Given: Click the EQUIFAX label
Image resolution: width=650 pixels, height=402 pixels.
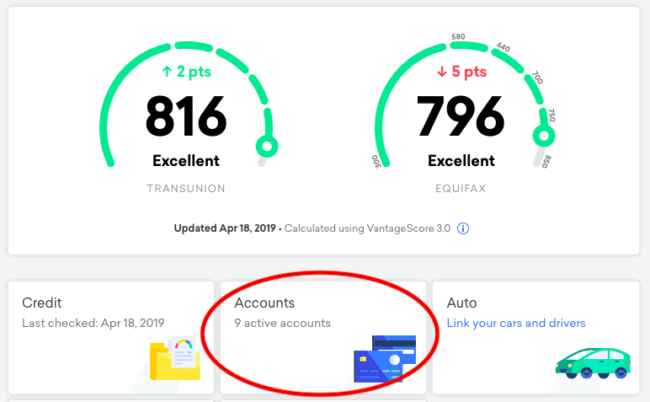Looking at the screenshot, I should (x=461, y=189).
